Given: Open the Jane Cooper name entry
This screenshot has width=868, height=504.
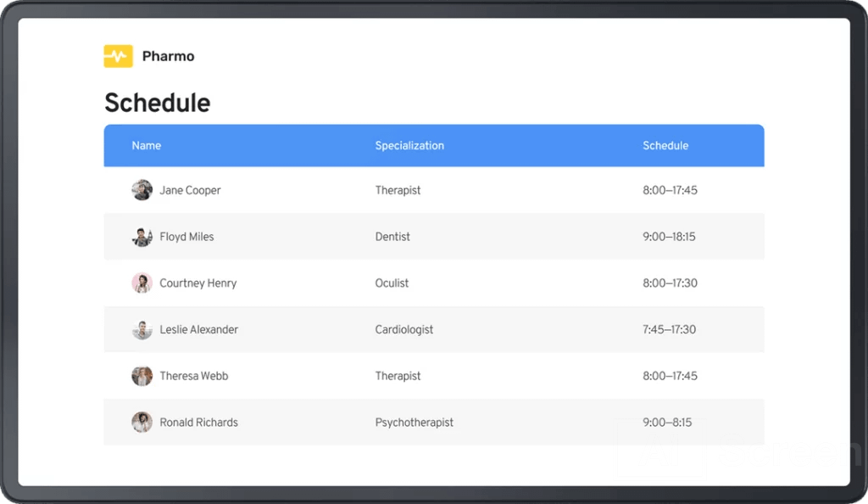Looking at the screenshot, I should tap(190, 190).
